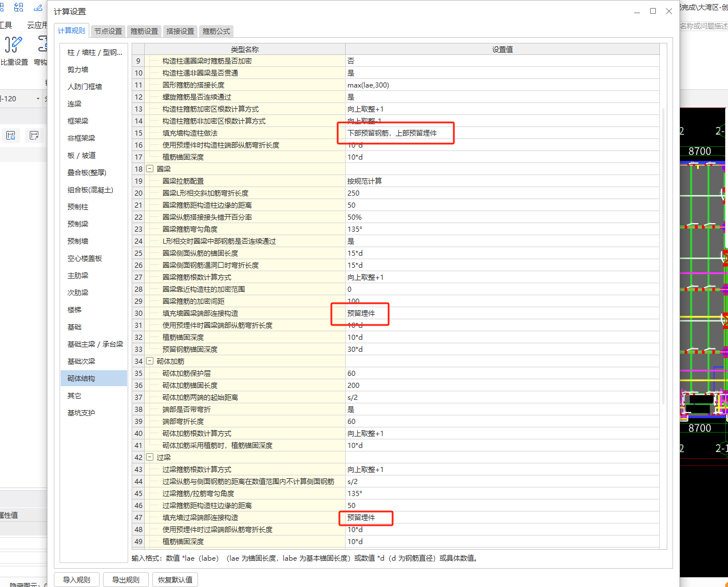The image size is (728, 587).
Task: Select 叠合板(整厚) in category list
Action: [x=94, y=173]
